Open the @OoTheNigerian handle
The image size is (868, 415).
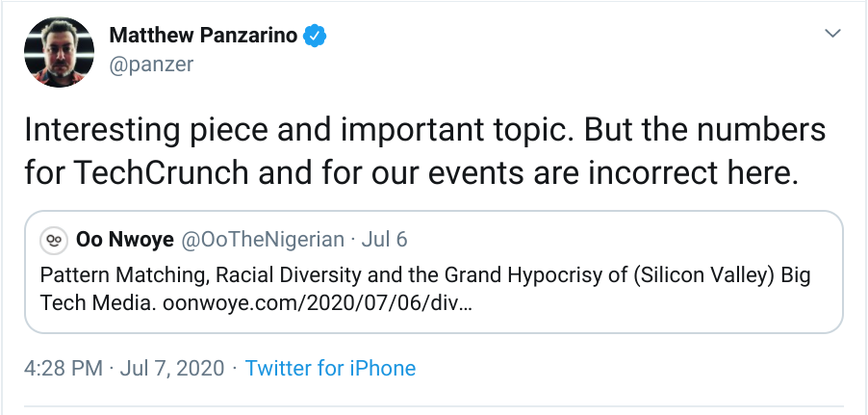coord(264,239)
